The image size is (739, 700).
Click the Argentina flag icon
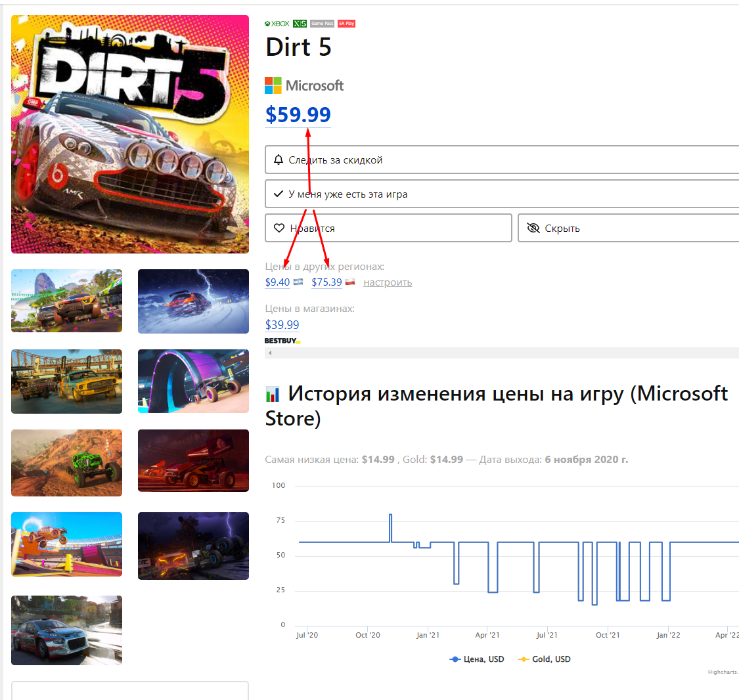click(298, 282)
